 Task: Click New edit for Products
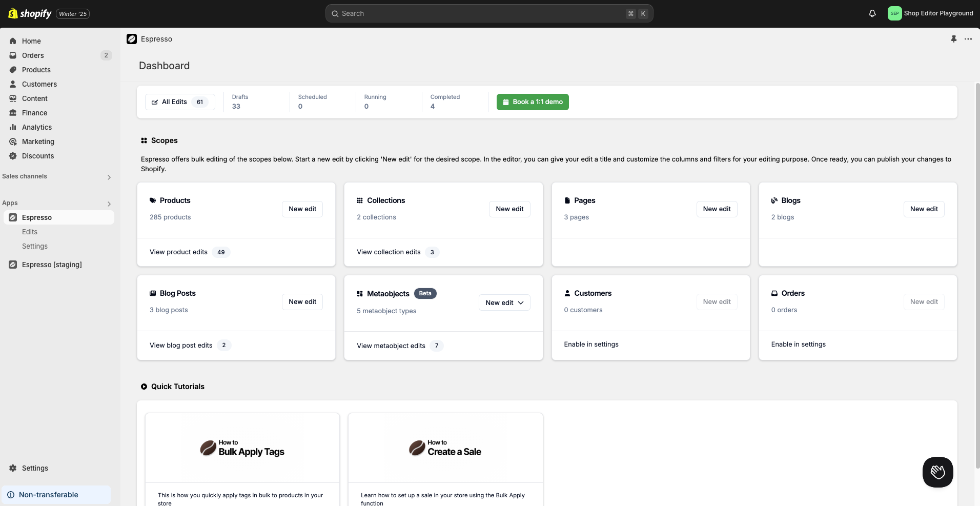302,209
